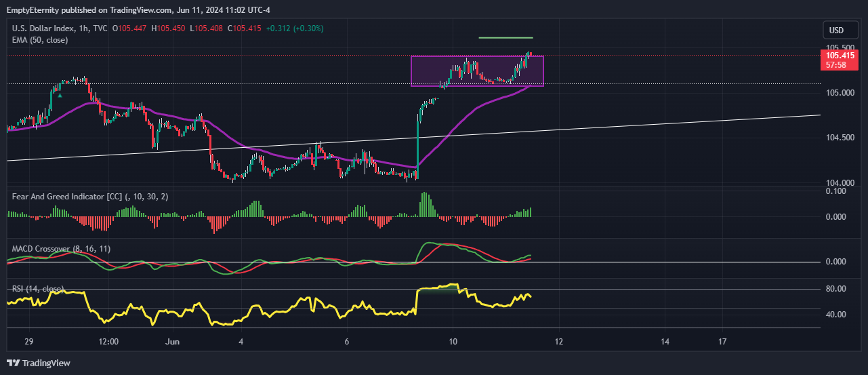Click the RSI 40.00 scale label
Viewport: 868px width, 375px height.
click(837, 315)
